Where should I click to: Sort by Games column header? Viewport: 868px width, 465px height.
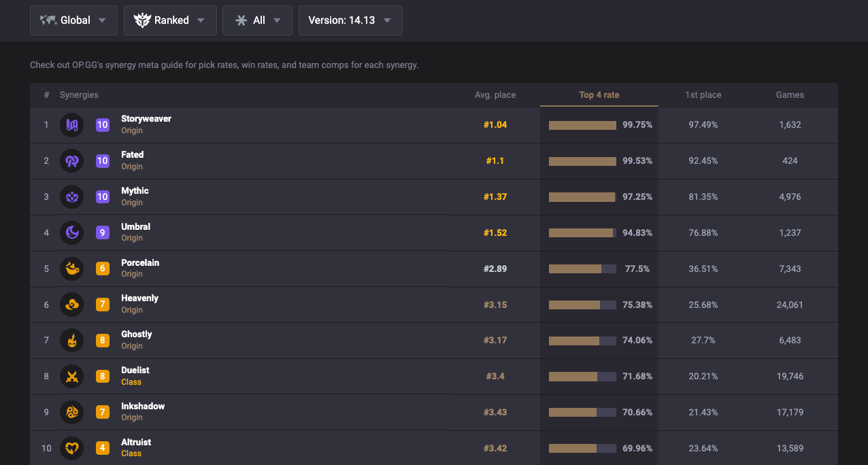790,95
